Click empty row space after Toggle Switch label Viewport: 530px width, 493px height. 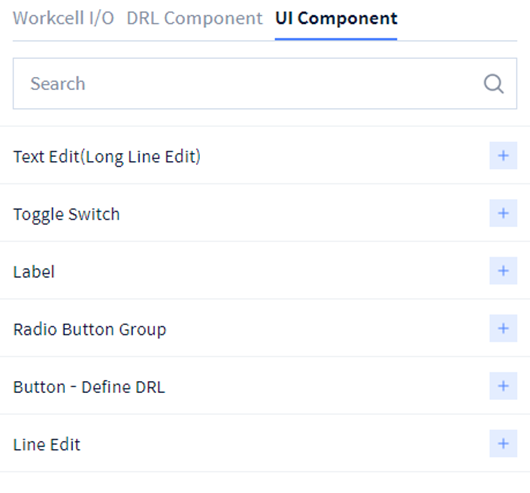304,213
